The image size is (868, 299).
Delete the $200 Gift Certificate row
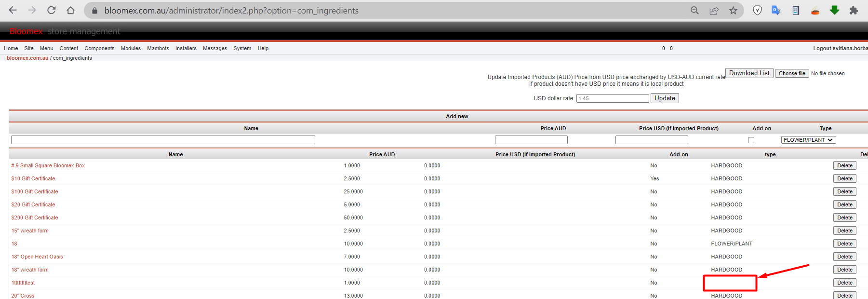pos(845,217)
